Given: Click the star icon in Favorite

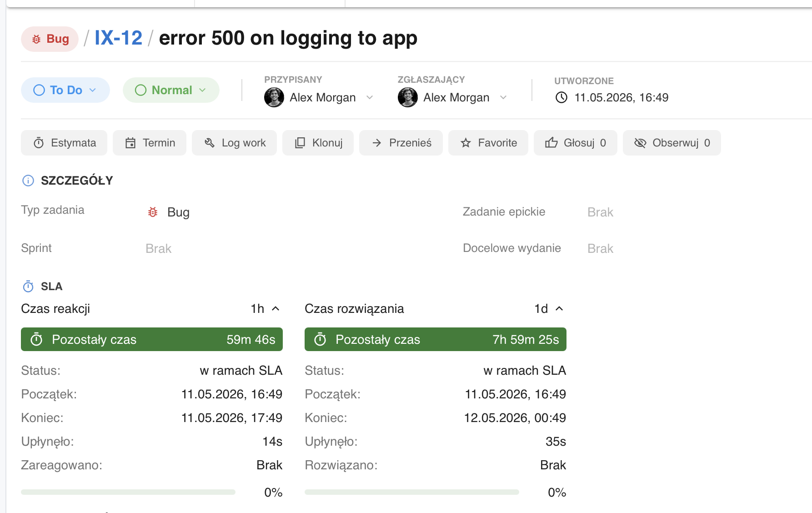Looking at the screenshot, I should click(466, 143).
